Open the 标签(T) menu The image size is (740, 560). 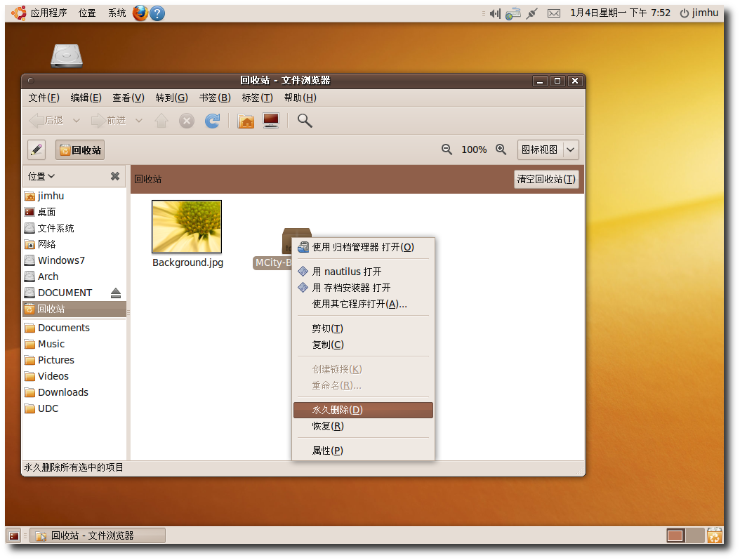pos(257,98)
